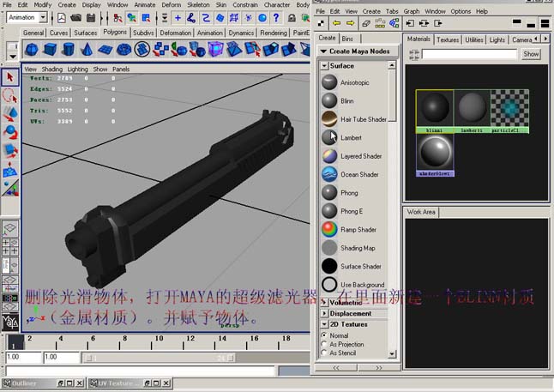Expand the Displacement section
The image size is (554, 392).
point(324,313)
